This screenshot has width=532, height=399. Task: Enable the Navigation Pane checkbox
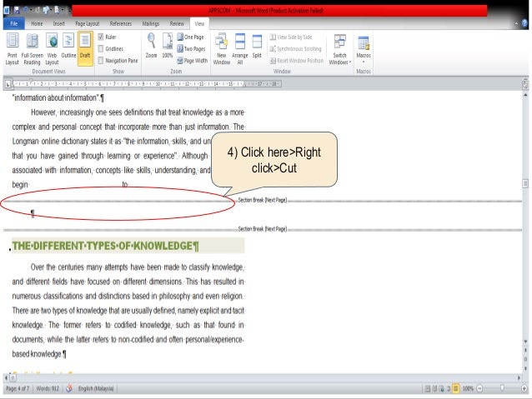tap(101, 61)
